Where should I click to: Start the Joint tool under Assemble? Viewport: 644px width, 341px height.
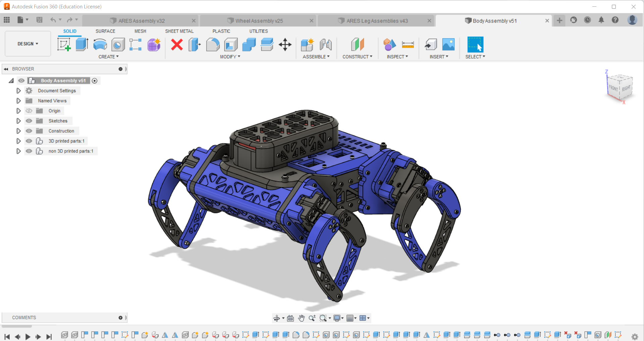(x=325, y=44)
